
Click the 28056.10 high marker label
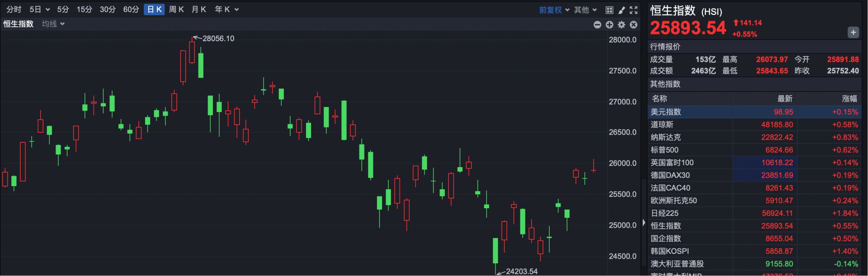pyautogui.click(x=218, y=39)
